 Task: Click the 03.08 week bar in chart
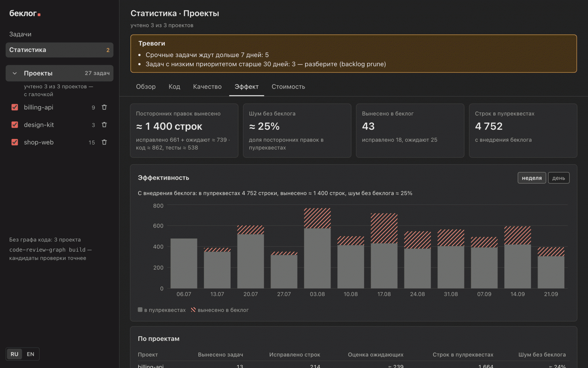click(x=317, y=248)
